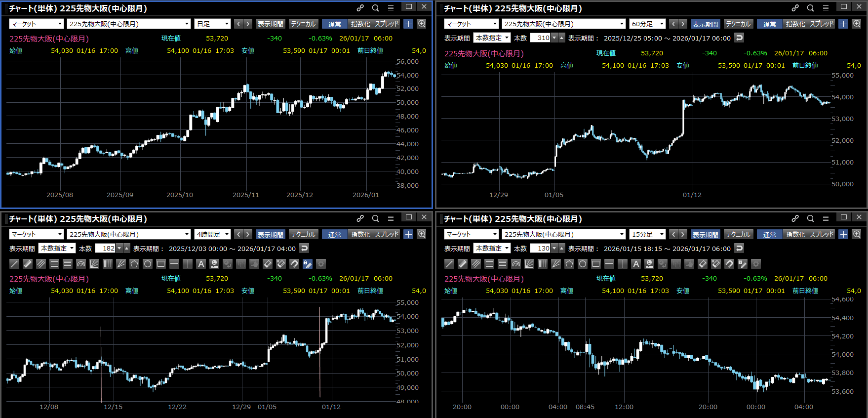Click the 本数 field showing 130

tap(540, 249)
